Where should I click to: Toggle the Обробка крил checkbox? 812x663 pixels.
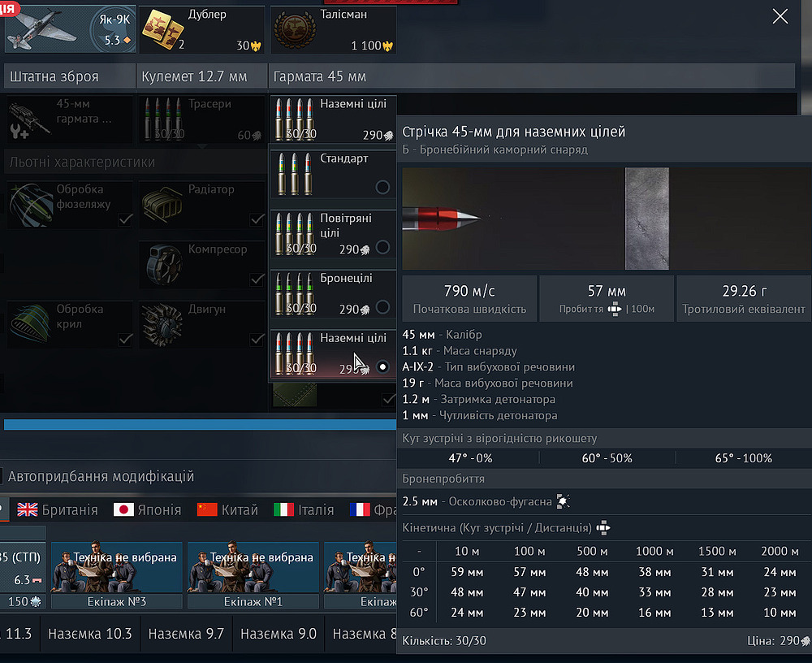[125, 339]
